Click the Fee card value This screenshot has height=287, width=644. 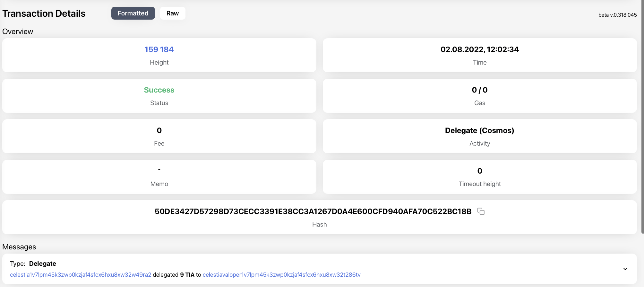click(159, 130)
